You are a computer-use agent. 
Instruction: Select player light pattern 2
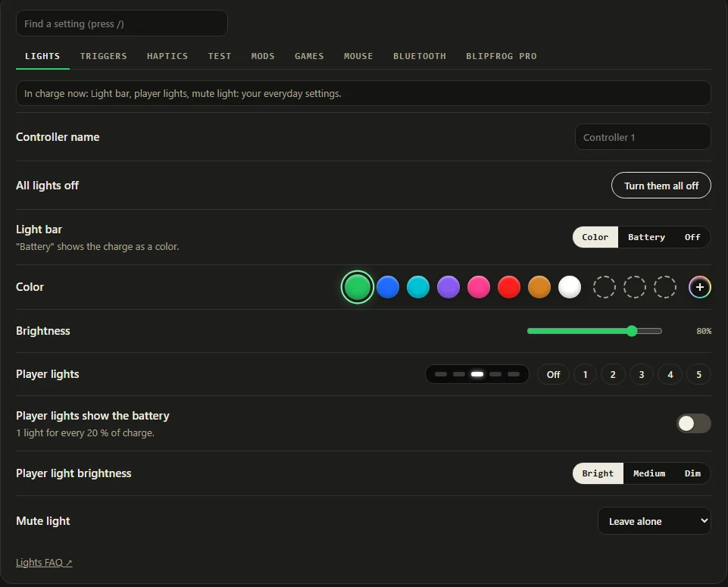pyautogui.click(x=613, y=374)
